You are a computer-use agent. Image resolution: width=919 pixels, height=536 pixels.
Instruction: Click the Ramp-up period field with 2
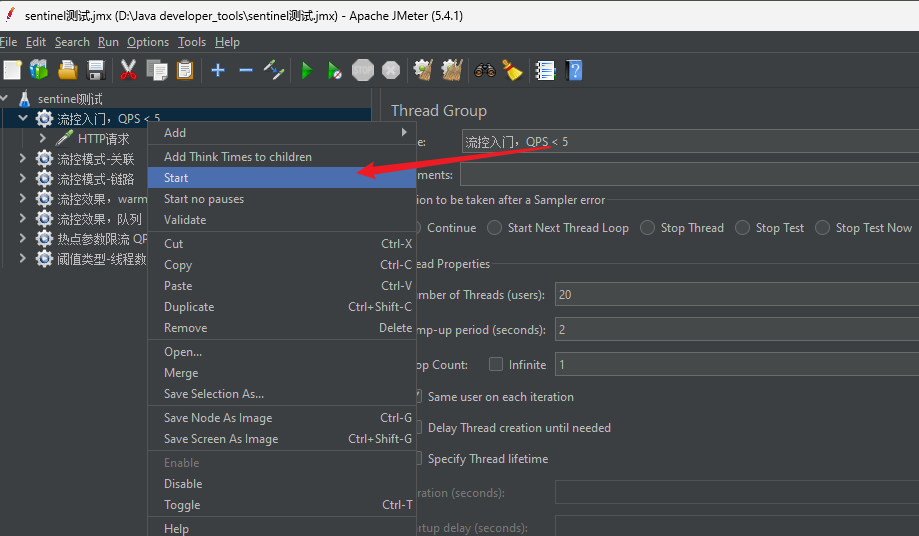737,330
